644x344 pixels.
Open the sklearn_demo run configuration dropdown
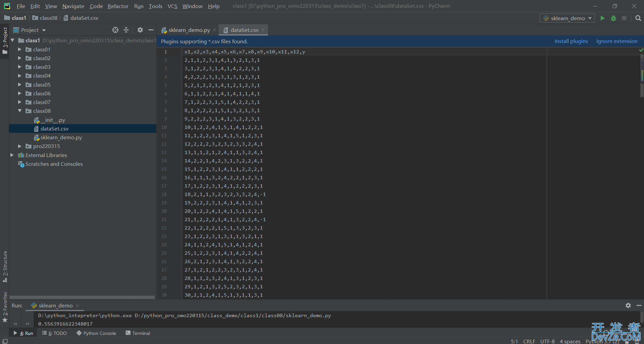click(x=567, y=18)
